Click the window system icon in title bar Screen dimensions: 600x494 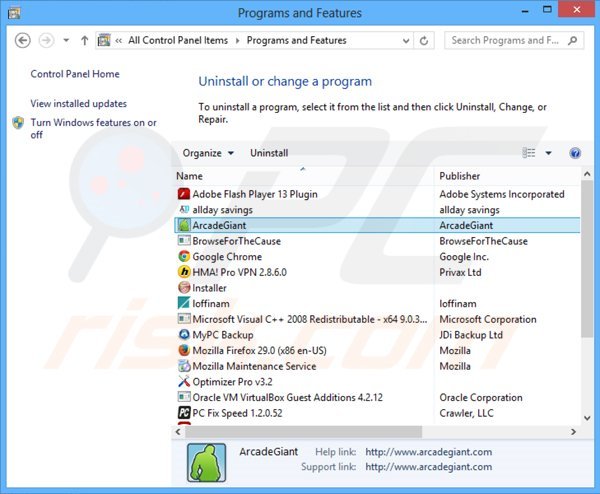coord(14,13)
